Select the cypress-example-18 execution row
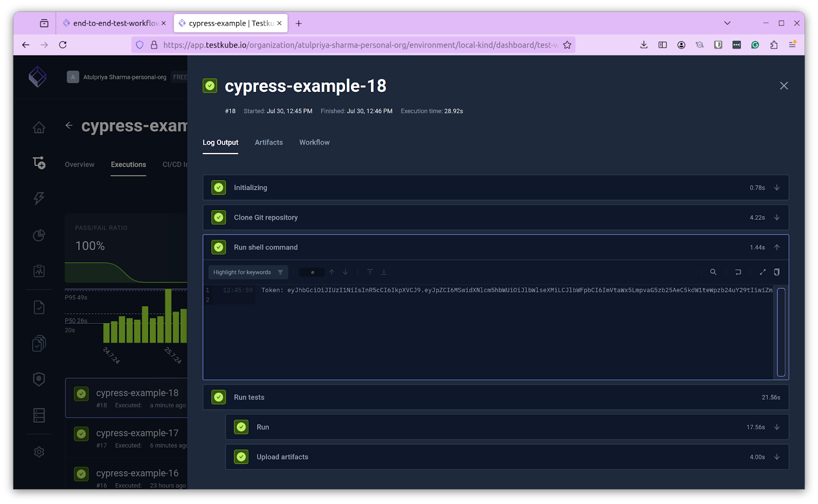The width and height of the screenshot is (818, 504). 126,398
